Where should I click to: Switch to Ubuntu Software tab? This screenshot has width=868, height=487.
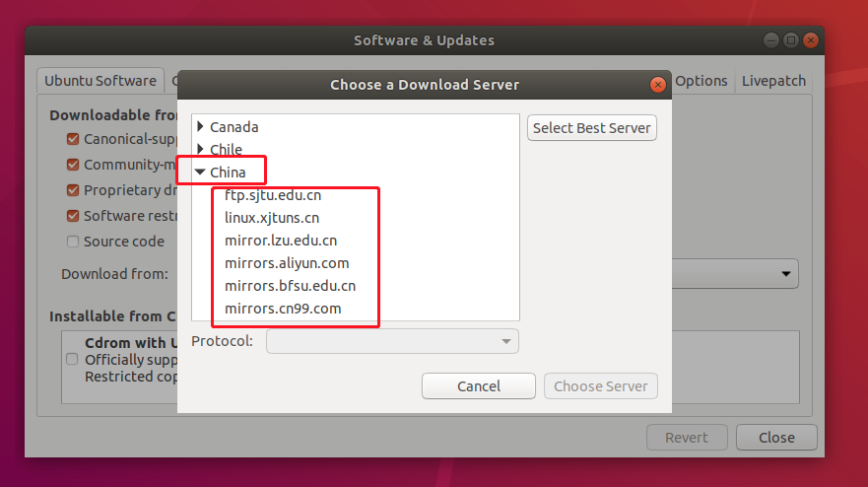click(100, 81)
